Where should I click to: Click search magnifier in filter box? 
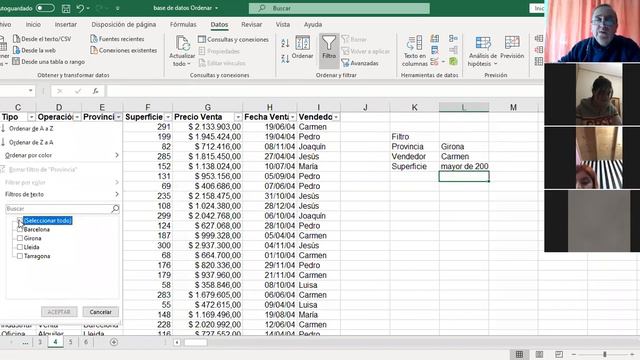click(115, 209)
